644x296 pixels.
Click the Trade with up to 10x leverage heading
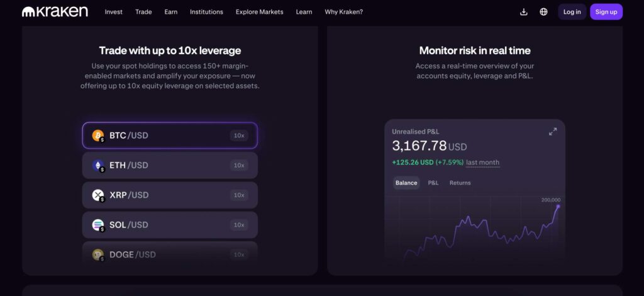tap(170, 50)
